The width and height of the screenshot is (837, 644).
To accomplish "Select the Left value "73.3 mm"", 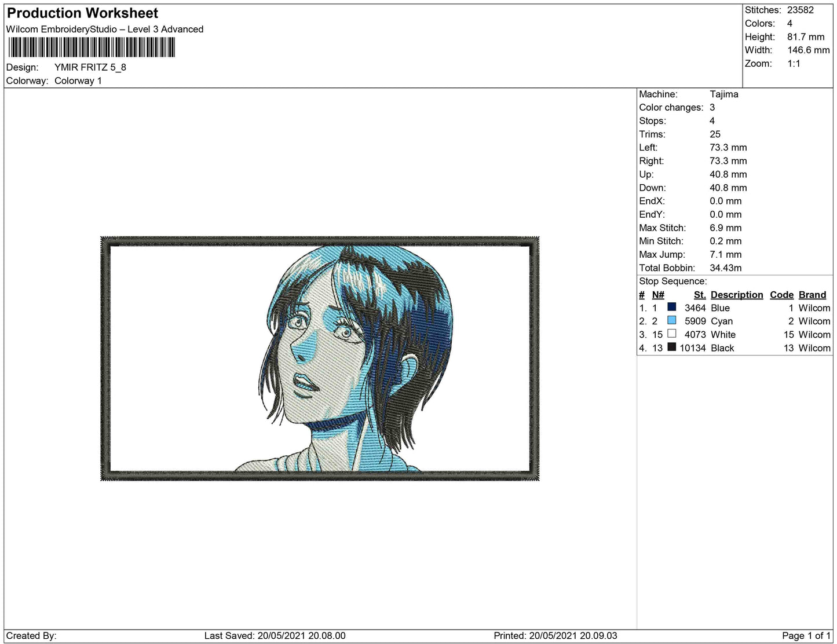I will [x=729, y=147].
